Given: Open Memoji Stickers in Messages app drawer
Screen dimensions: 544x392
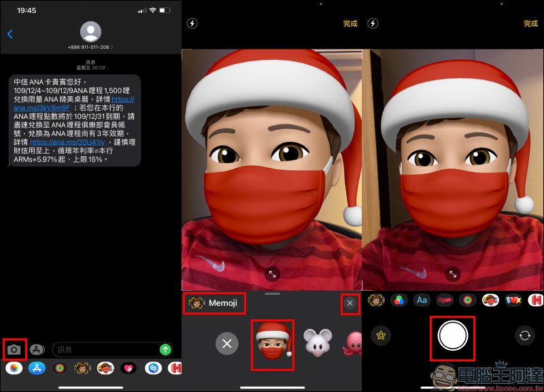Looking at the screenshot, I should point(106,368).
